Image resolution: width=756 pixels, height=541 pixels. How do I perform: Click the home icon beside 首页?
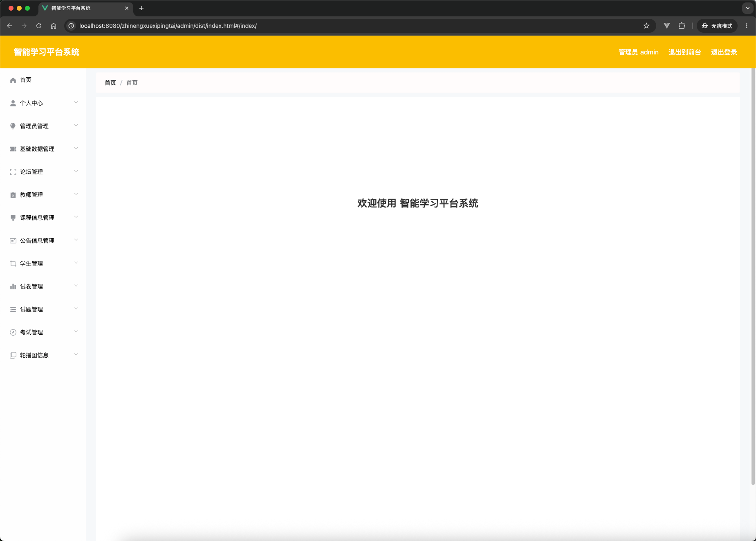13,80
